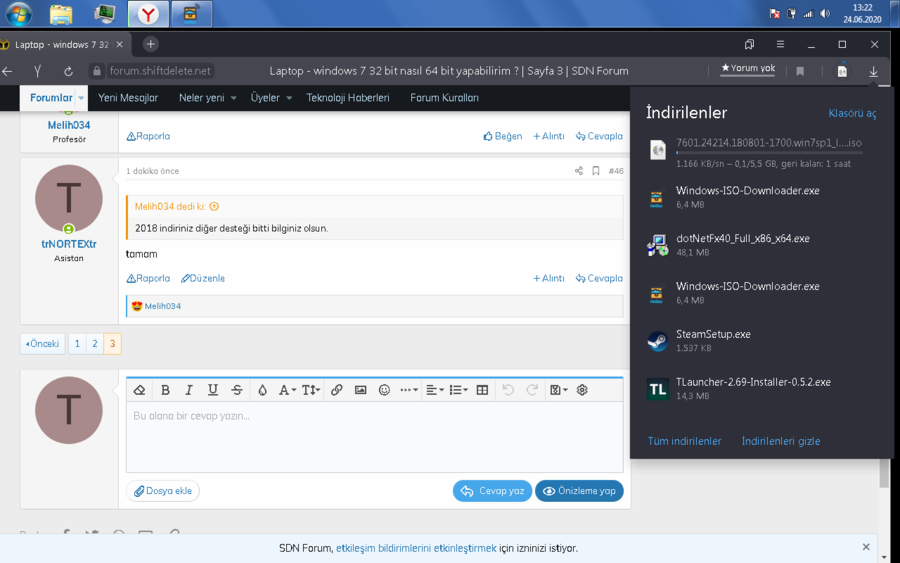The height and width of the screenshot is (563, 900).
Task: Open the font size dropdown
Action: (311, 390)
